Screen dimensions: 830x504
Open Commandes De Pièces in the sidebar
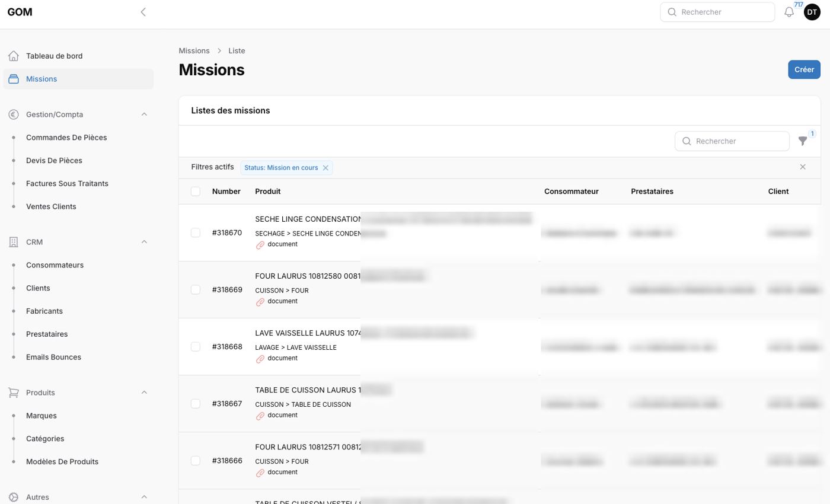66,138
